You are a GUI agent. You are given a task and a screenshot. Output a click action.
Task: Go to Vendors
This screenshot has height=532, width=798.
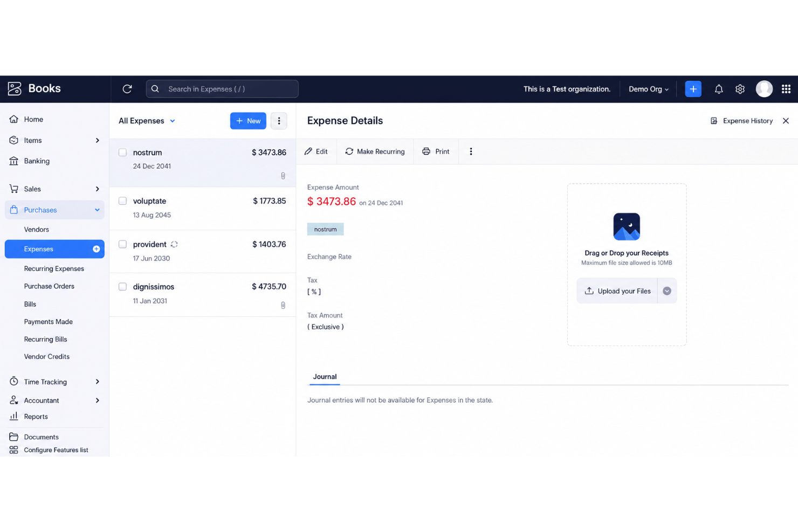coord(37,230)
